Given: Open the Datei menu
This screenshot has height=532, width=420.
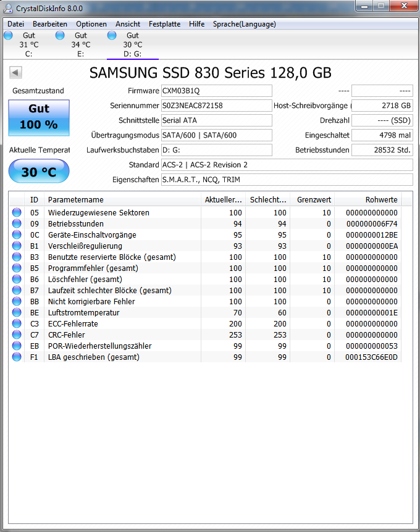Looking at the screenshot, I should (15, 24).
